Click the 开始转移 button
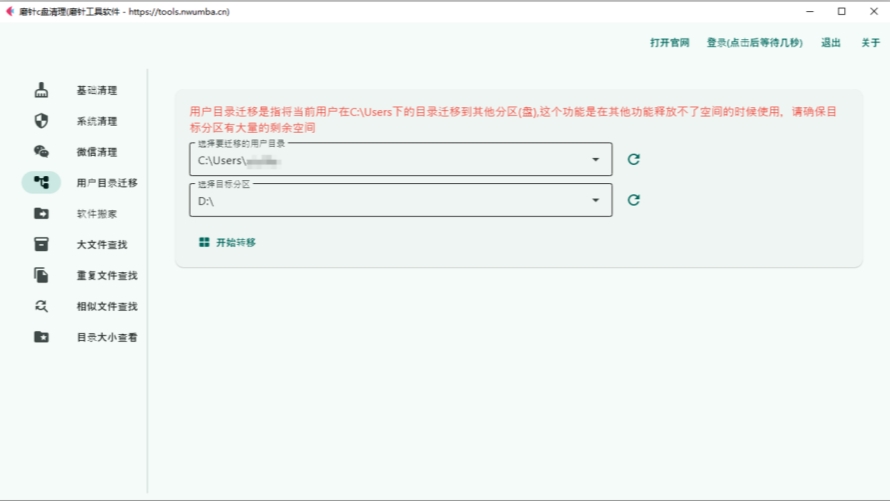Screen dimensions: 890x501 coord(228,242)
